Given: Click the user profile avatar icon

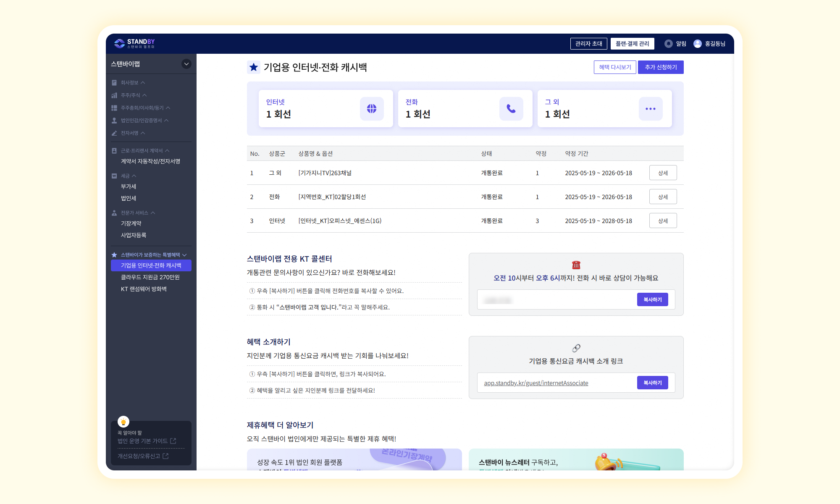Looking at the screenshot, I should 697,44.
